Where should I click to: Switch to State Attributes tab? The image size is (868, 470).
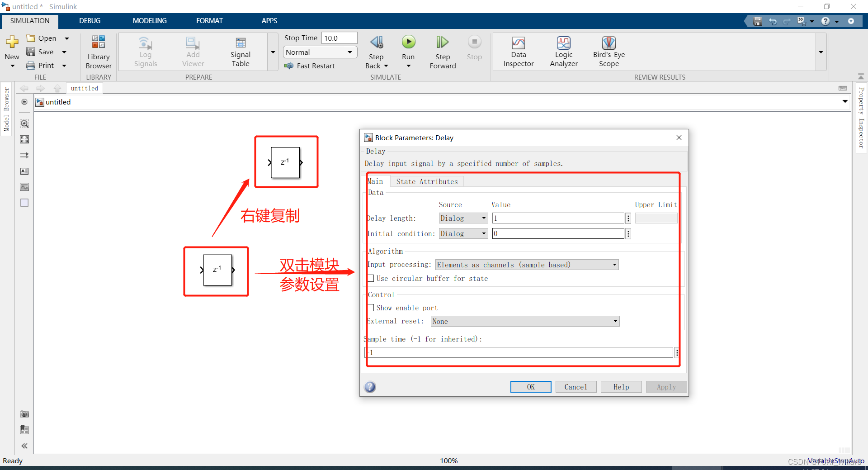coord(427,181)
